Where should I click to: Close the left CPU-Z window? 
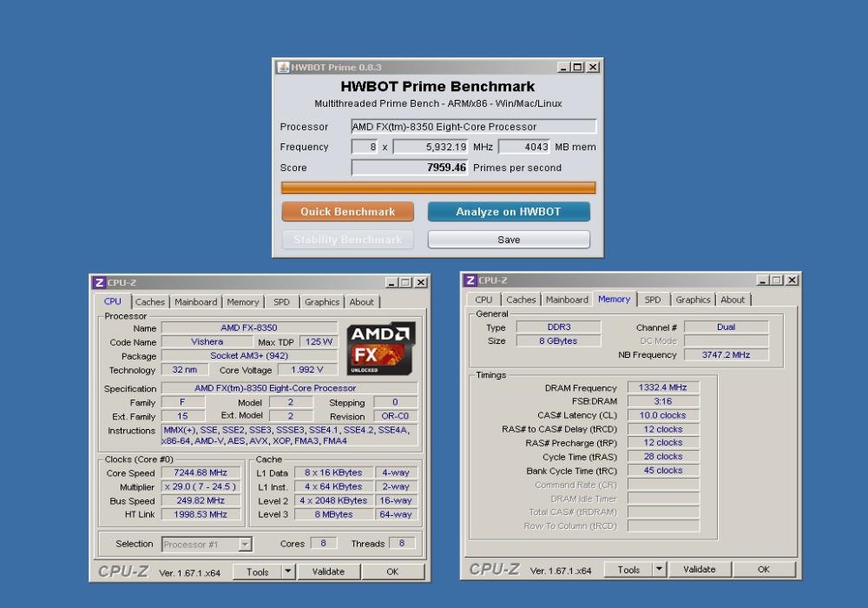[421, 282]
